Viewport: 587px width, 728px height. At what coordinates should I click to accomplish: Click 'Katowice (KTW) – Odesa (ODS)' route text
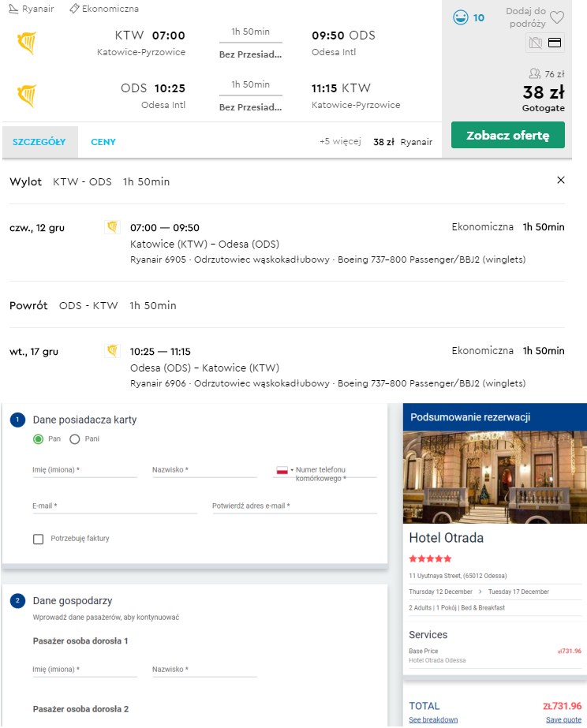point(205,245)
